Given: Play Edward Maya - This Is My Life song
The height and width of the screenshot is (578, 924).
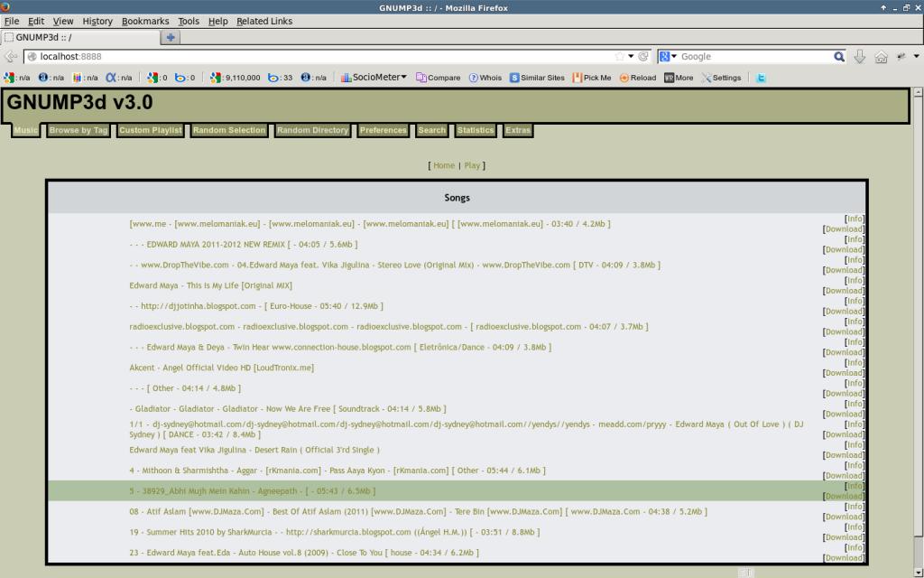Looking at the screenshot, I should coord(210,285).
